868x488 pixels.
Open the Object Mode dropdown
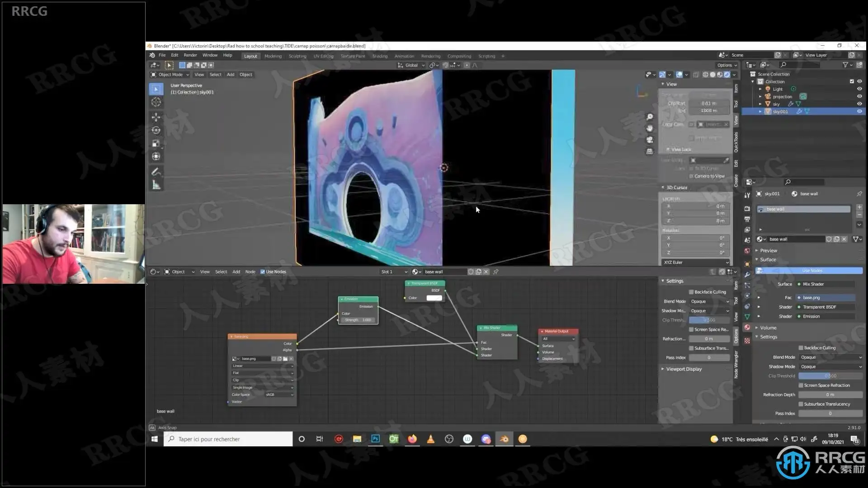tap(170, 75)
